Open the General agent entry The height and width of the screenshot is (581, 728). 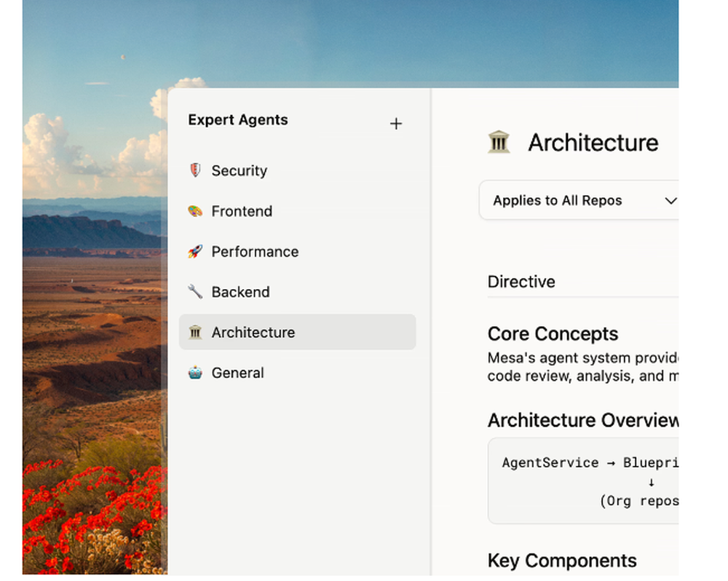point(237,373)
